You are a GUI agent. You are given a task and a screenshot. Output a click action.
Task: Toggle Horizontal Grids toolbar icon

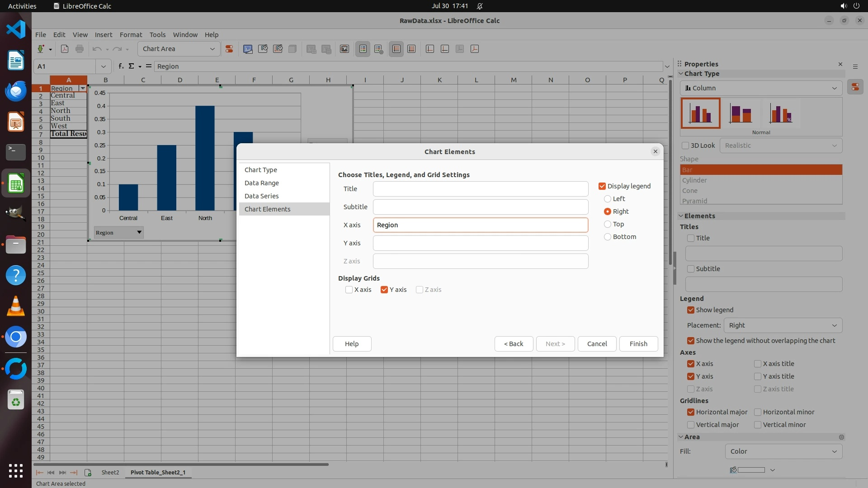[x=396, y=49]
